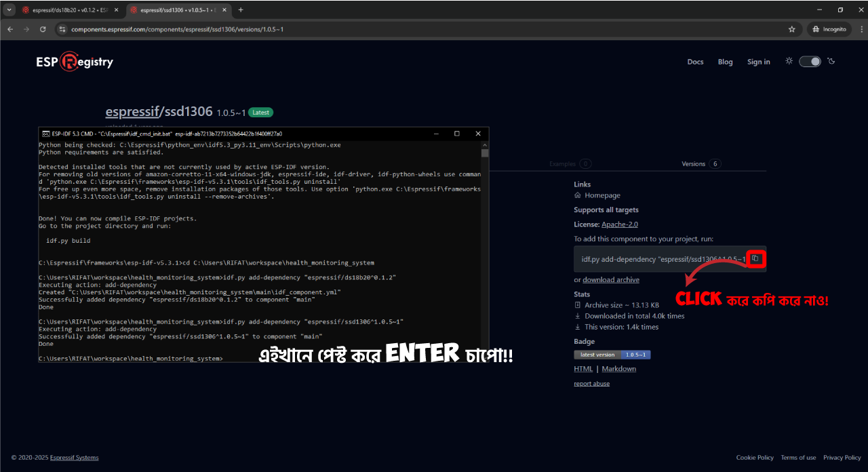Image resolution: width=868 pixels, height=472 pixels.
Task: Click the Incognito profile button
Action: [x=829, y=29]
